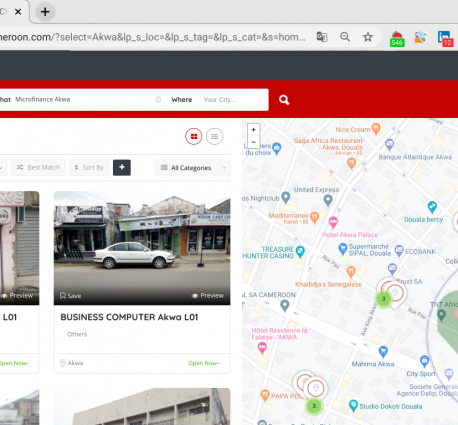Click the listing marker near Trust SA
Screen dimensions: 458x425
tap(395, 293)
